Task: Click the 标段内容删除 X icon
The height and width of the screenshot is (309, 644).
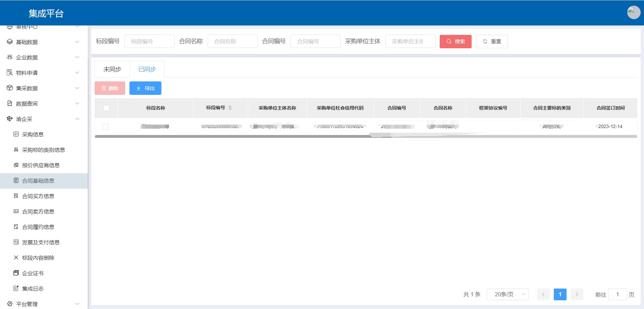Action: (x=16, y=258)
